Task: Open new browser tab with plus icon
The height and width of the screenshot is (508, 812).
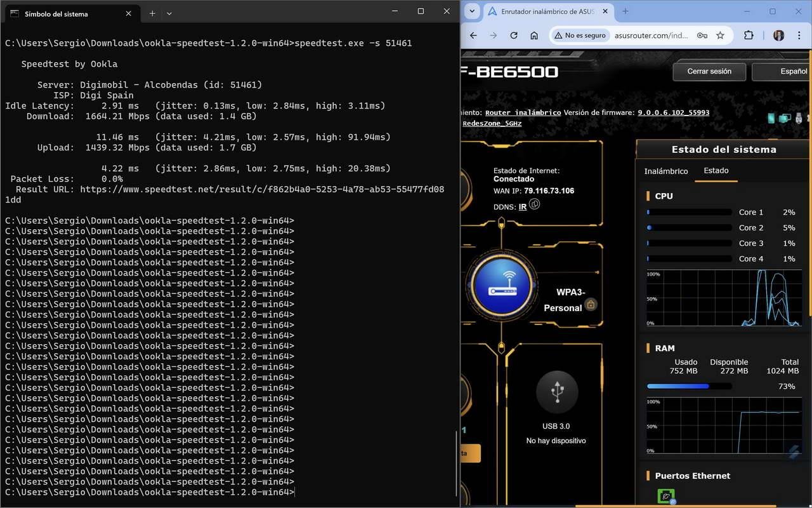Action: 625,11
